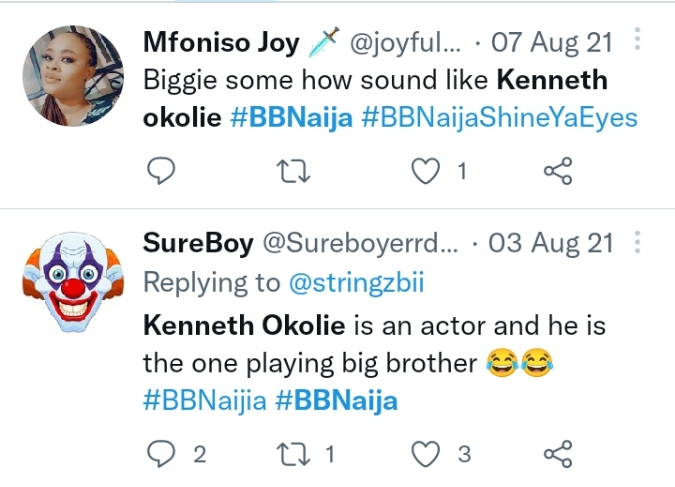Viewport: 675px width, 487px height.
Task: Click the 03 Aug 21 timestamp
Action: point(551,243)
